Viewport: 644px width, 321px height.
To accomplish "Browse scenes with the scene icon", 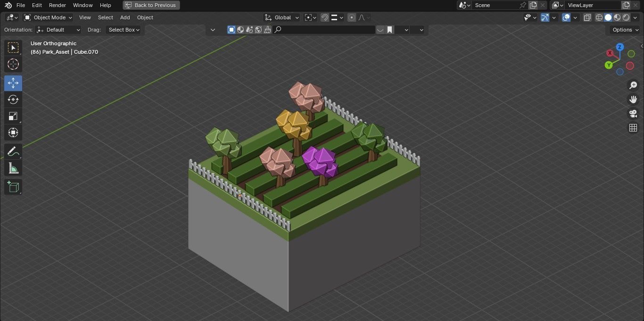I will pyautogui.click(x=464, y=5).
